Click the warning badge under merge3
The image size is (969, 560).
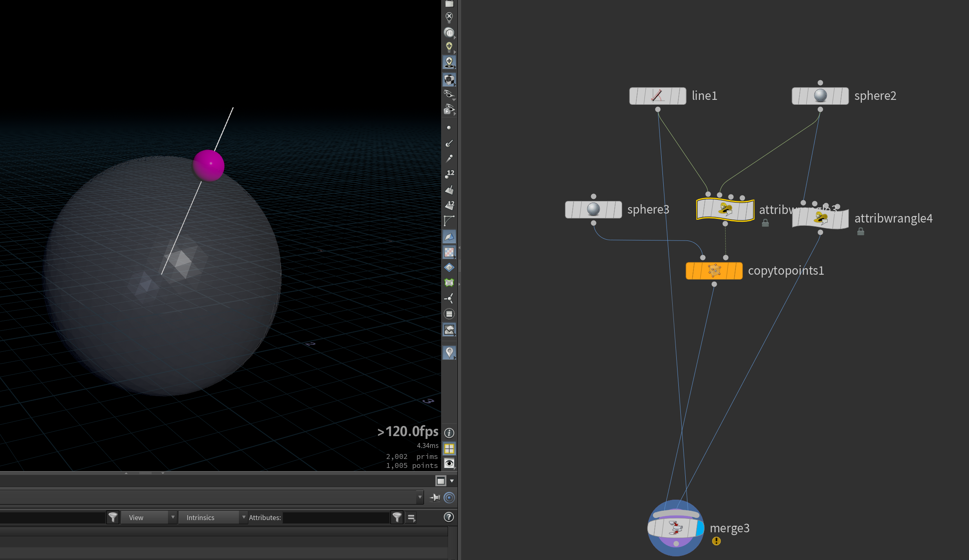point(716,541)
